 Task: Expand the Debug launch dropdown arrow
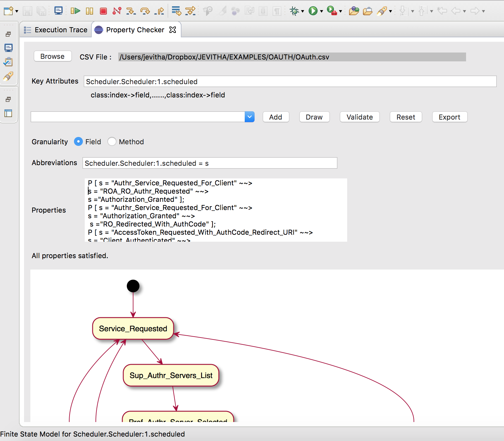click(303, 11)
